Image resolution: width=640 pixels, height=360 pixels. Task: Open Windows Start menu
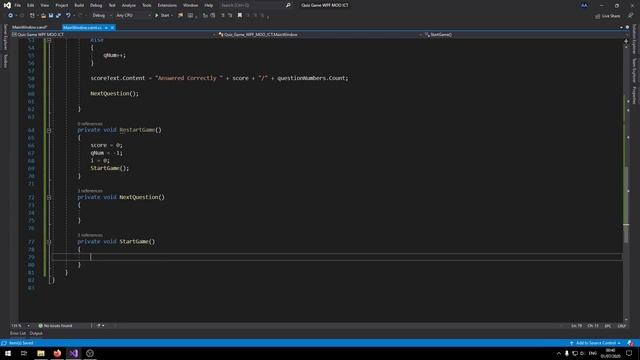coord(8,353)
